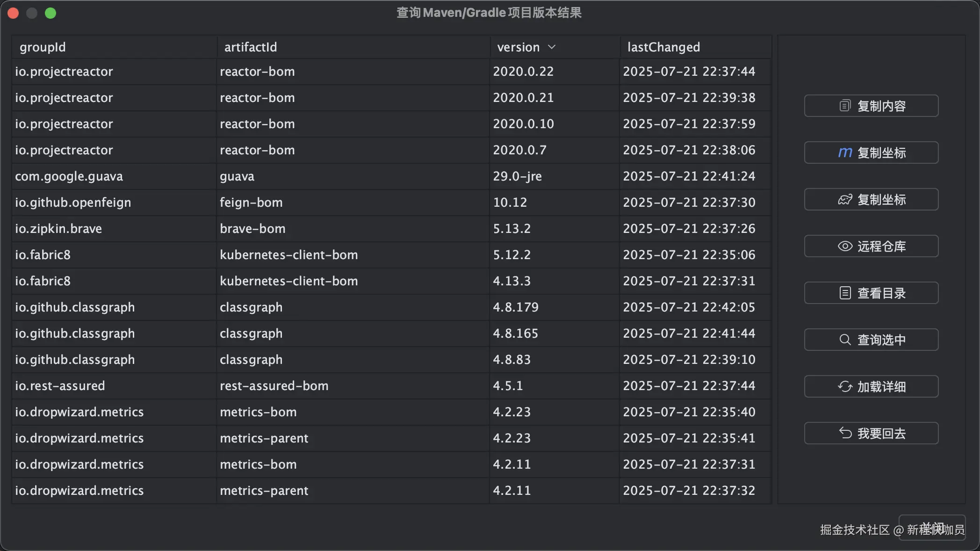980x551 pixels.
Task: Click the copy-document icon on 复制内容 button
Action: [x=844, y=105]
